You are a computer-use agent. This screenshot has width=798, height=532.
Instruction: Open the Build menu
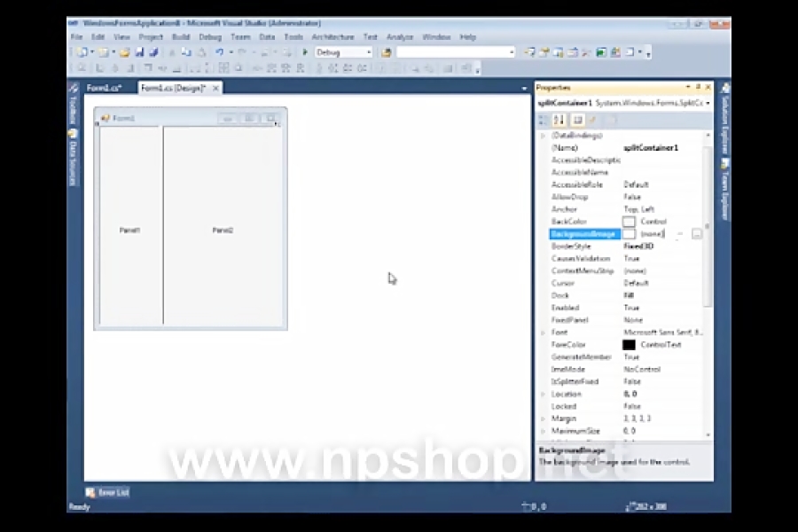(181, 37)
